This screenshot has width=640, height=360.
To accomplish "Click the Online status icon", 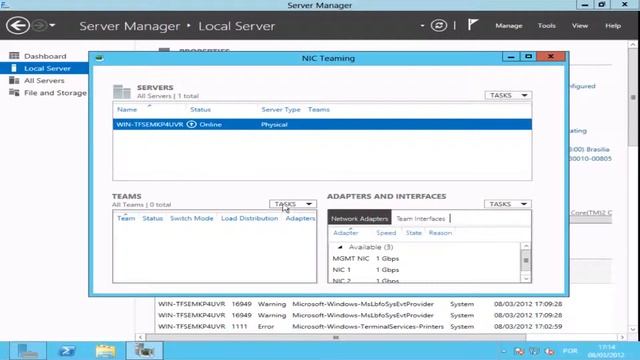I will (191, 124).
